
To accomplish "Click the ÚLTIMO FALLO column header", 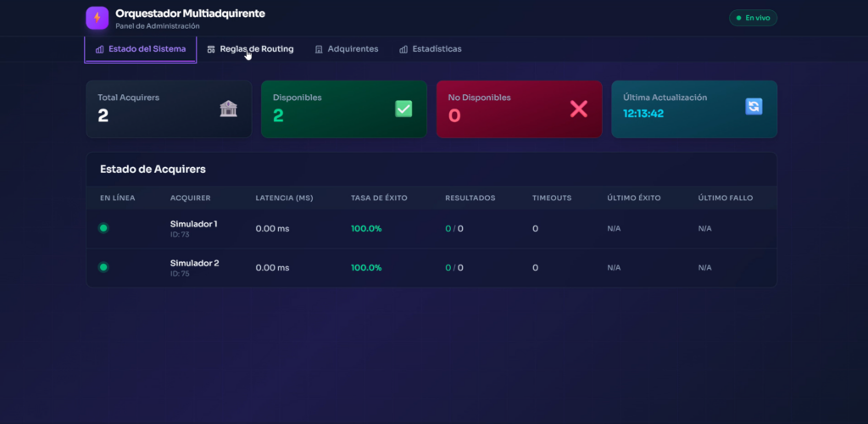I will click(726, 198).
